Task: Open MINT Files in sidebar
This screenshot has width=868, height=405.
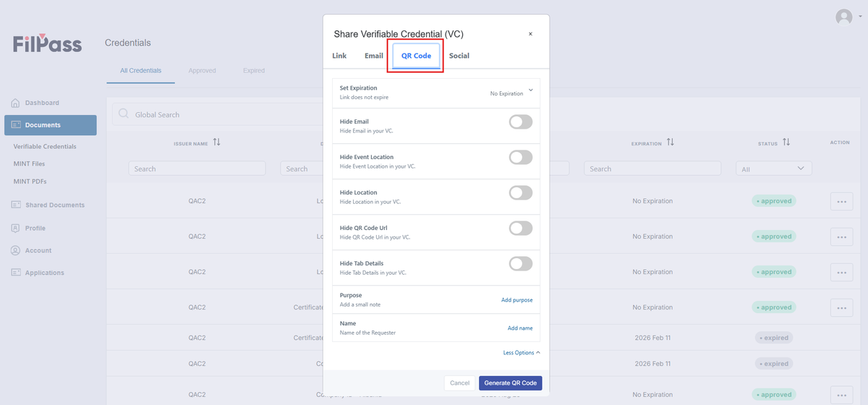Action: pyautogui.click(x=29, y=164)
